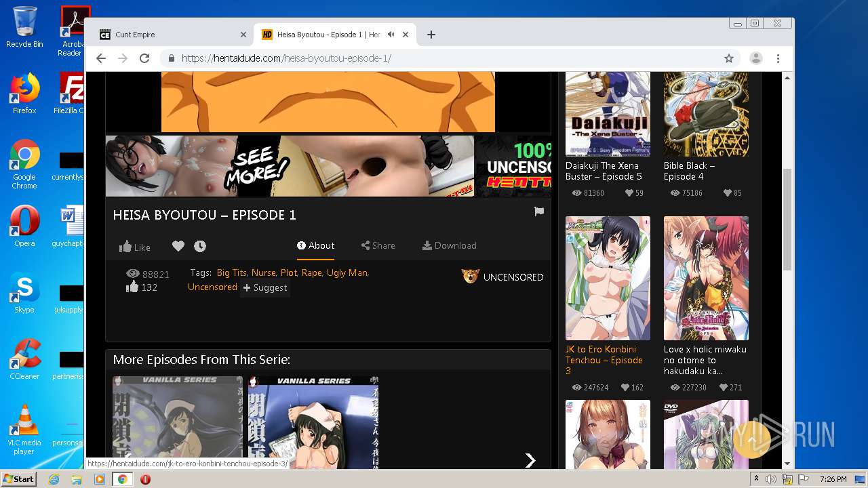Image resolution: width=868 pixels, height=488 pixels.
Task: Open VLC media player desktop shortcut
Action: tap(24, 430)
